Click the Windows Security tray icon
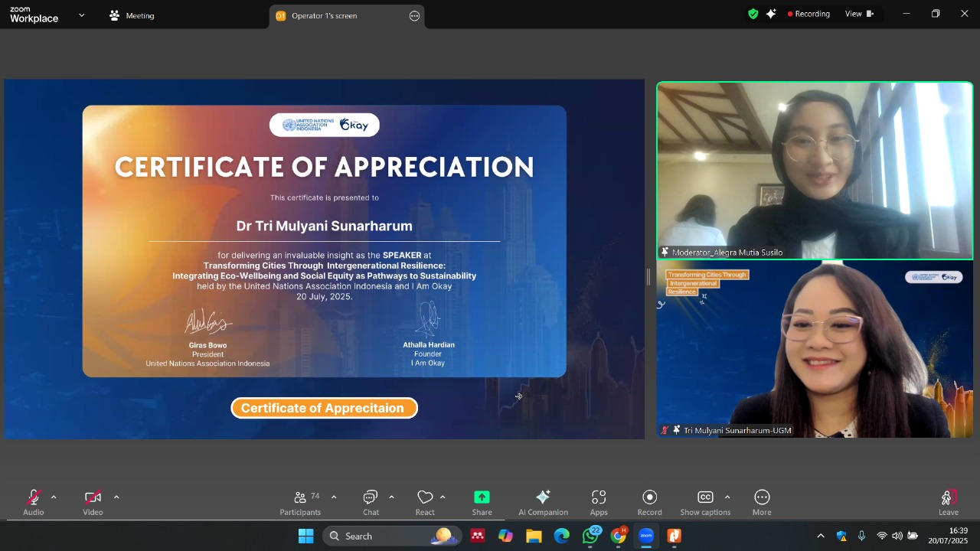980x551 pixels. tap(841, 536)
